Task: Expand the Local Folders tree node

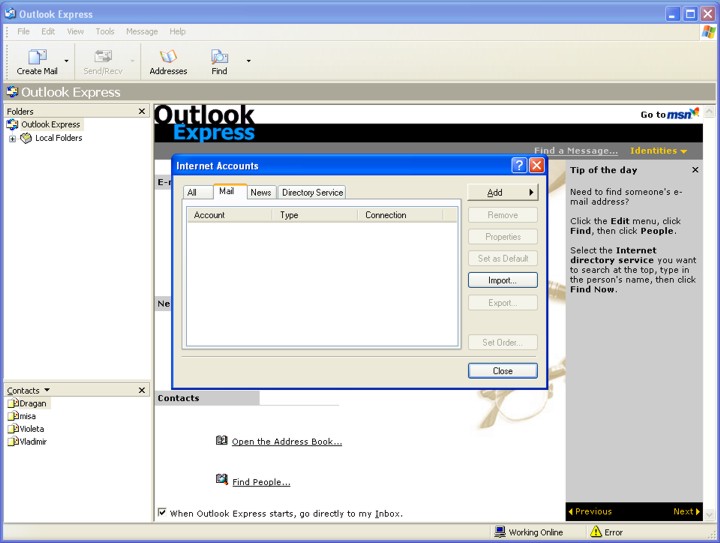Action: (12, 139)
